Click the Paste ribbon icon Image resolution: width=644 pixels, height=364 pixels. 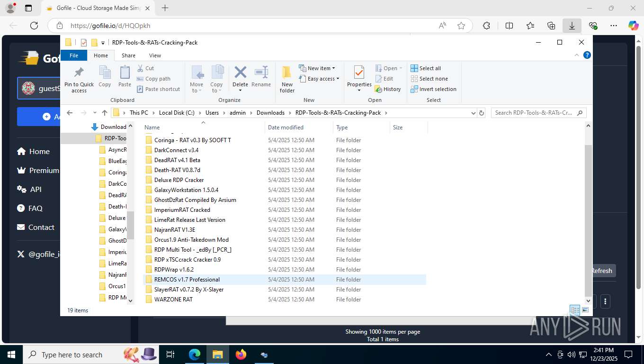pyautogui.click(x=125, y=77)
